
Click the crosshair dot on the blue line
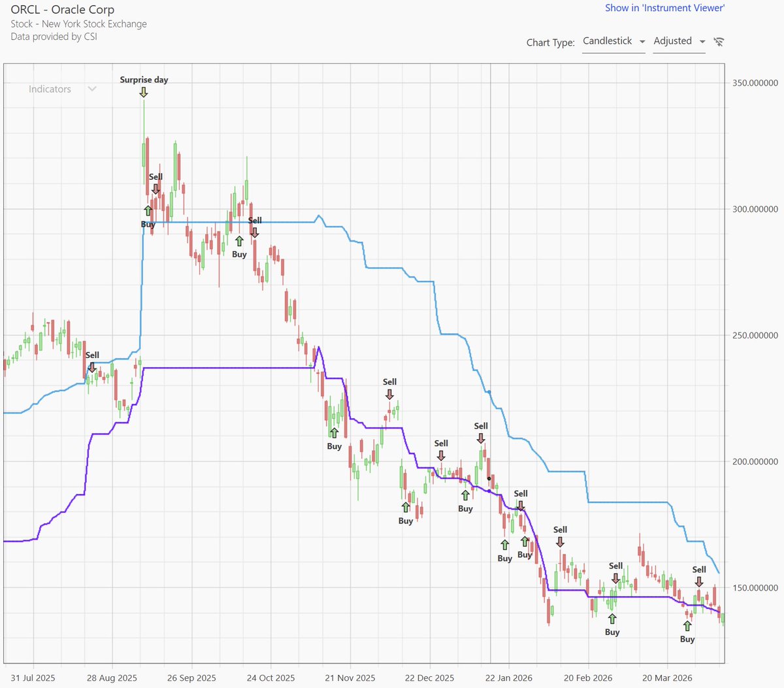coord(489,392)
